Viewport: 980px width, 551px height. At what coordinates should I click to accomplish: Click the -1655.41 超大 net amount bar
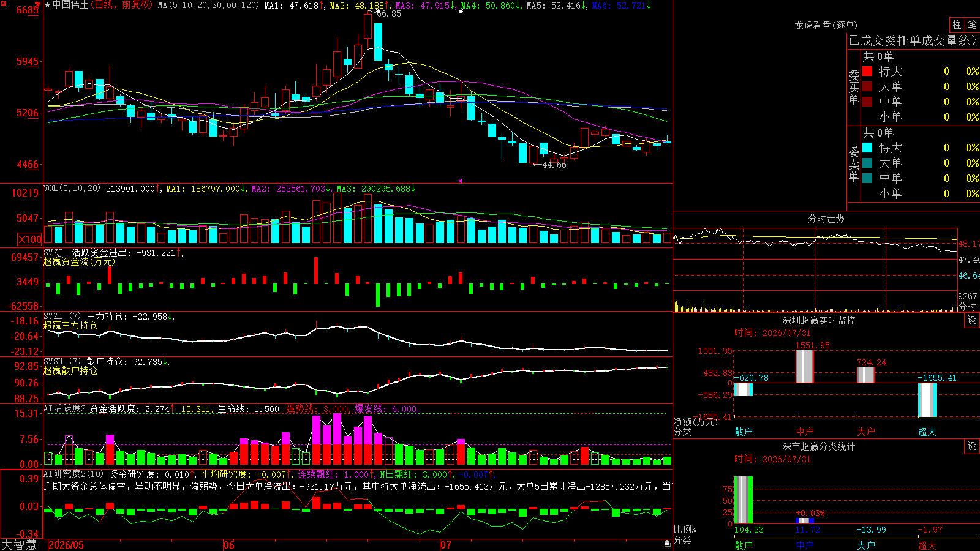click(x=927, y=400)
